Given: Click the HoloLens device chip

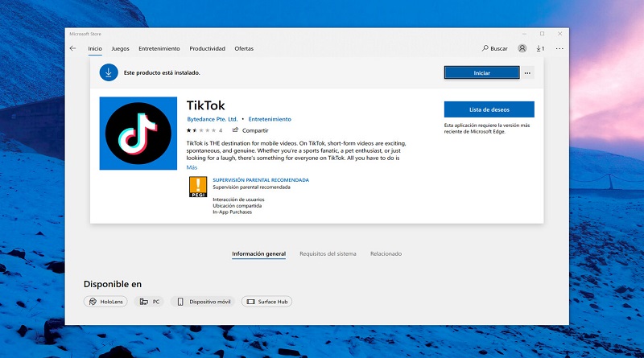Looking at the screenshot, I should (x=105, y=302).
